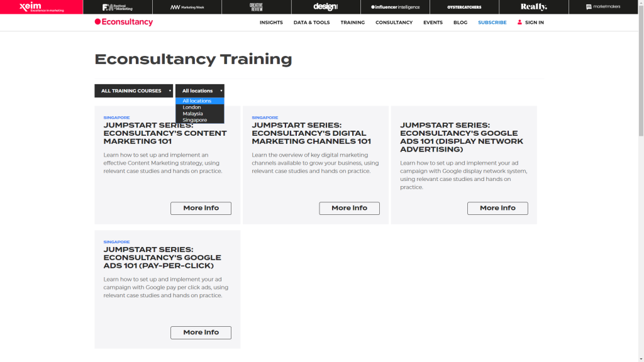
Task: Click the scrollbar down arrow
Action: [641, 359]
